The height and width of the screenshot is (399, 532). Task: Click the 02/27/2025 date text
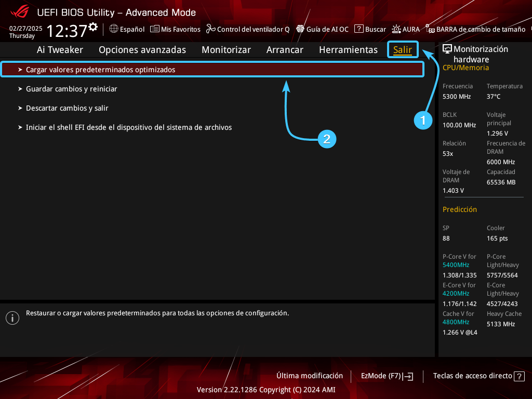[x=26, y=29]
